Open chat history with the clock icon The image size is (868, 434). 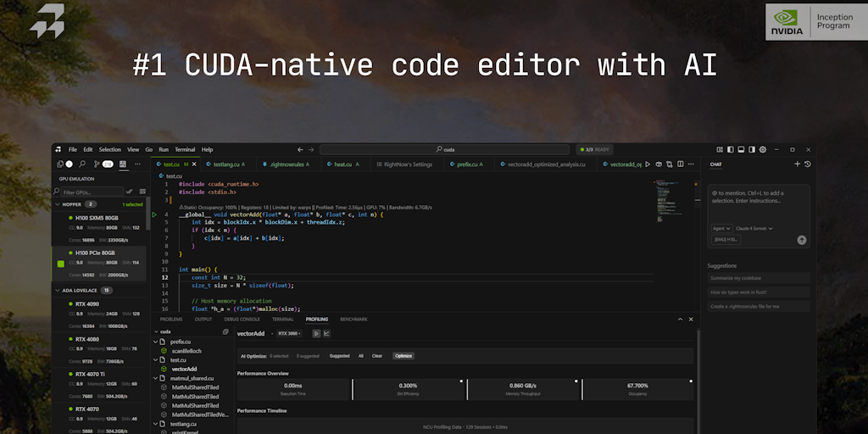click(808, 164)
